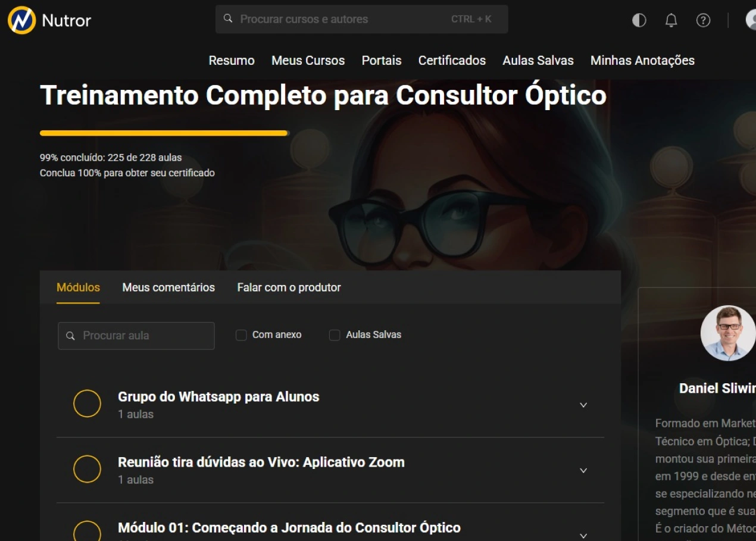Expand the Grupo do Whatsapp para Alunos module

click(x=583, y=405)
